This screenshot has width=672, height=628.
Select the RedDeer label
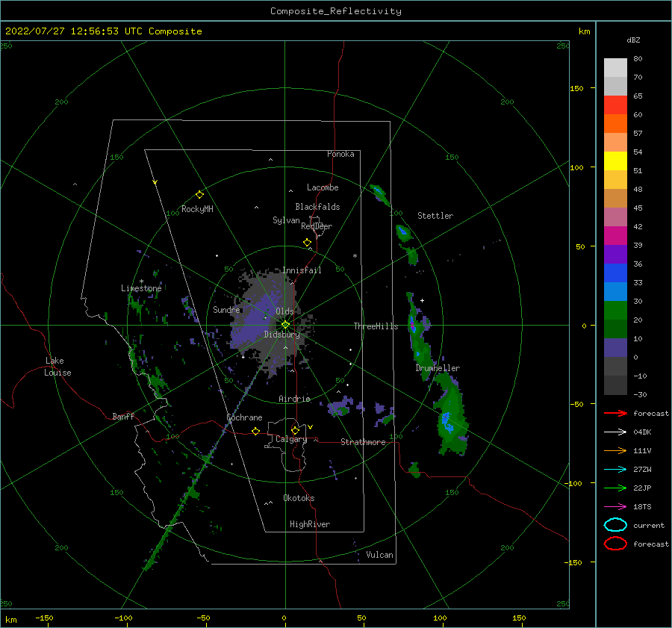tap(317, 226)
